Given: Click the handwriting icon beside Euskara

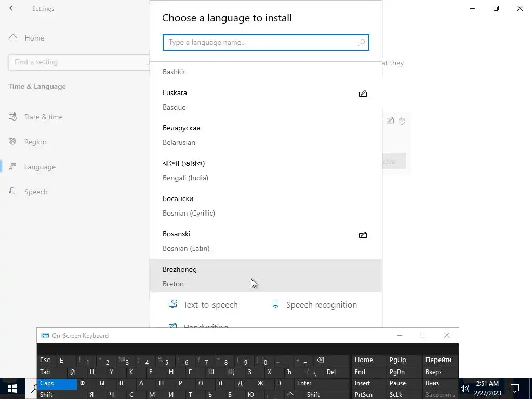Looking at the screenshot, I should pyautogui.click(x=363, y=94).
